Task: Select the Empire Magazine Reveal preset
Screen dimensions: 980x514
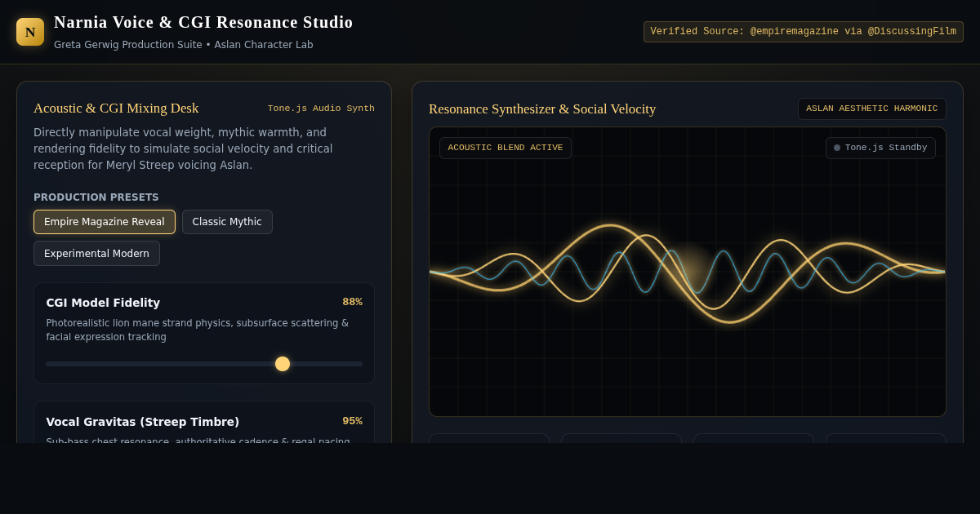Action: click(x=105, y=222)
